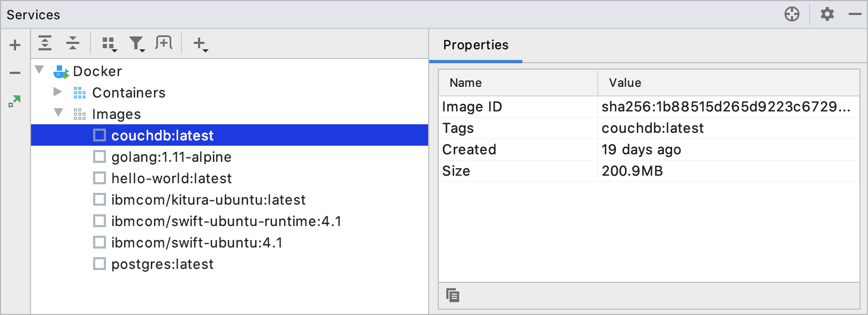This screenshot has width=868, height=315.
Task: Click the green arrow deploy icon in sidebar
Action: [14, 101]
